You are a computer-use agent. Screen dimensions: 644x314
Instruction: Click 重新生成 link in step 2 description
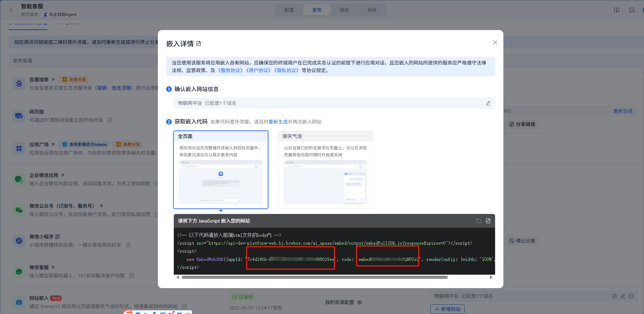tap(278, 122)
